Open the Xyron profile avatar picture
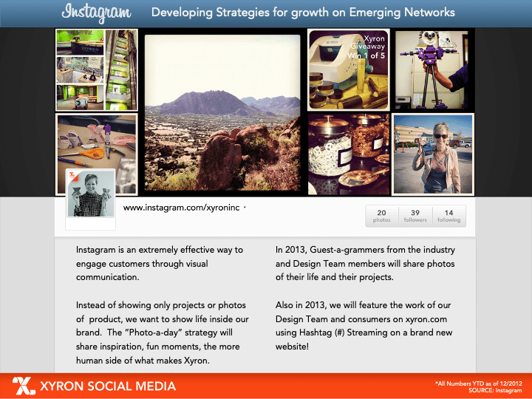 (x=91, y=194)
